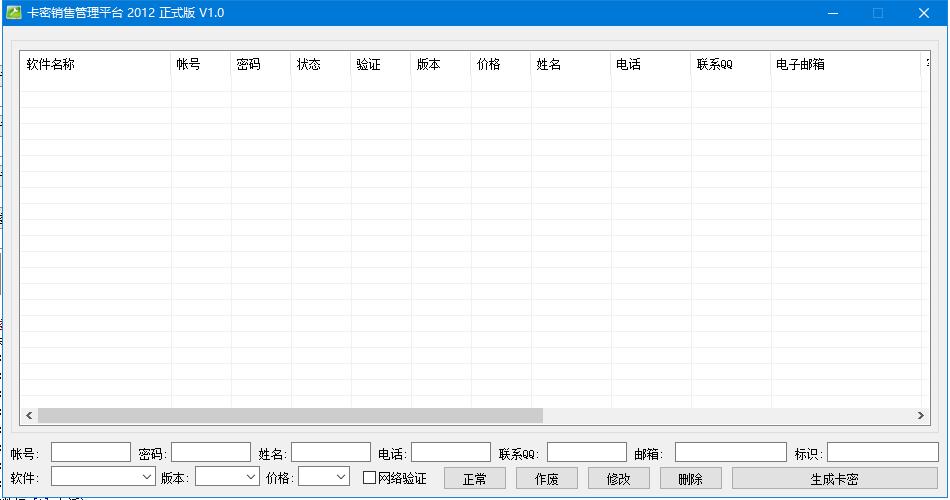Screen dimensions: 950x500
Task: Click the 生成卡密 button
Action: [x=834, y=479]
